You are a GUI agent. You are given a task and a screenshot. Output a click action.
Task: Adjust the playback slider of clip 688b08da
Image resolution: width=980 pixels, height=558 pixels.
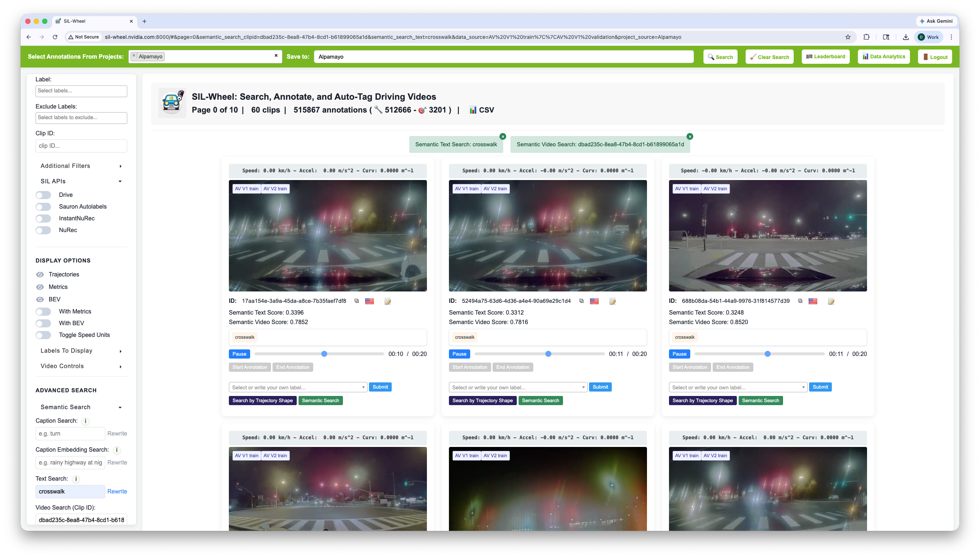point(759,354)
